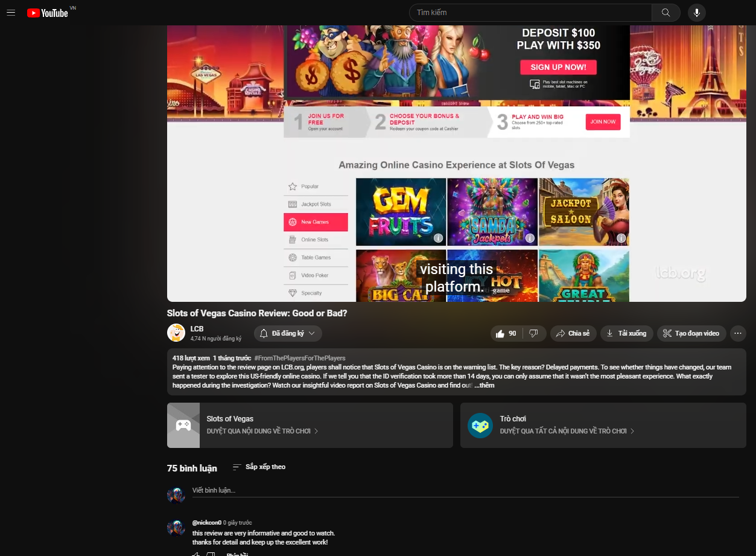Click the "418 lượt xem" view count
The image size is (756, 556).
[191, 358]
